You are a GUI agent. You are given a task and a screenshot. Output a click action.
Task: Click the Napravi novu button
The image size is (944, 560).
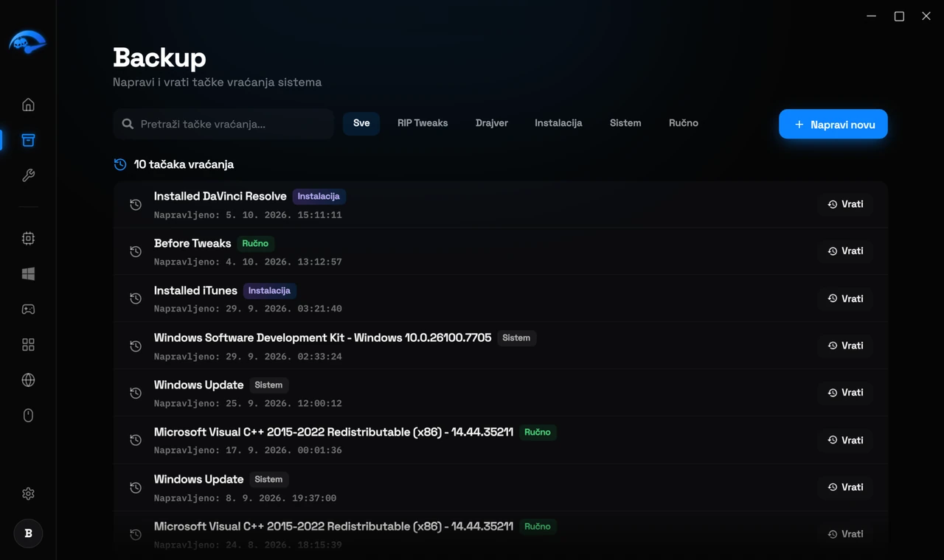pyautogui.click(x=833, y=125)
